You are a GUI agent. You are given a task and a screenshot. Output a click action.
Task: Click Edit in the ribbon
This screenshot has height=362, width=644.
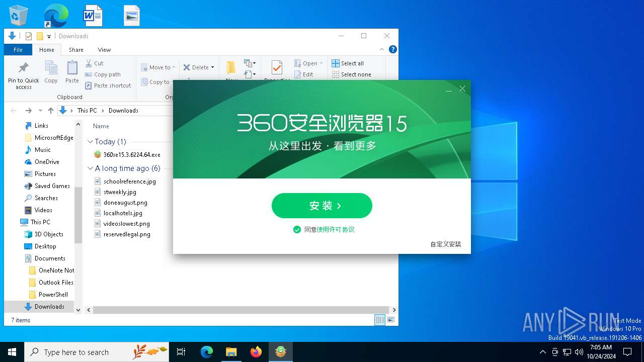[x=304, y=74]
